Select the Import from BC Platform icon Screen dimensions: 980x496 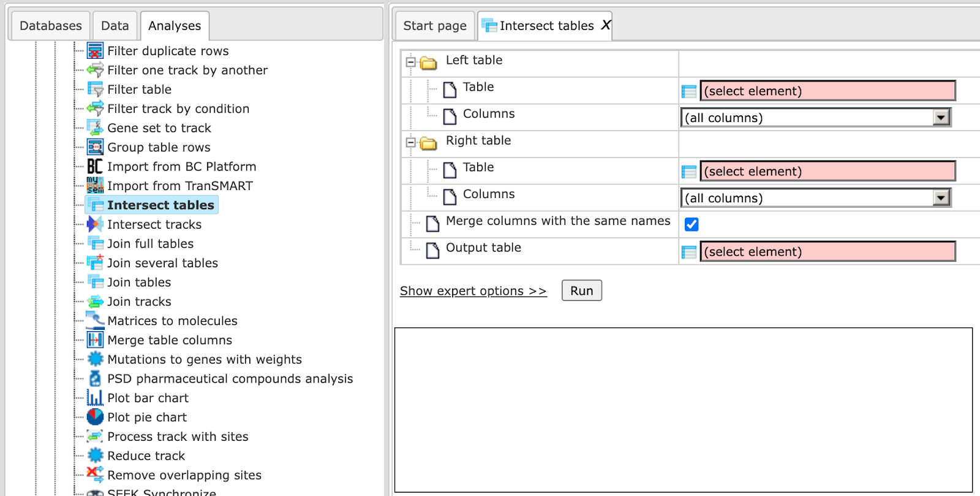tap(95, 166)
